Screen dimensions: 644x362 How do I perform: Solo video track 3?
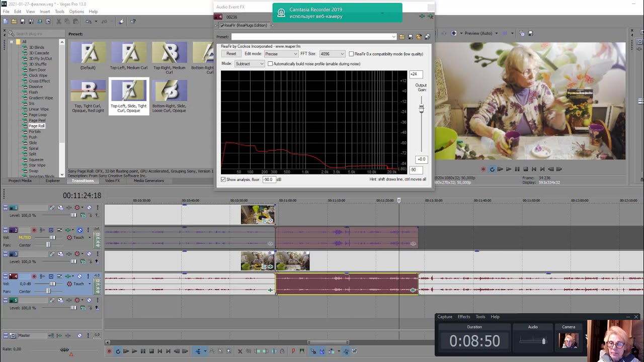click(97, 254)
